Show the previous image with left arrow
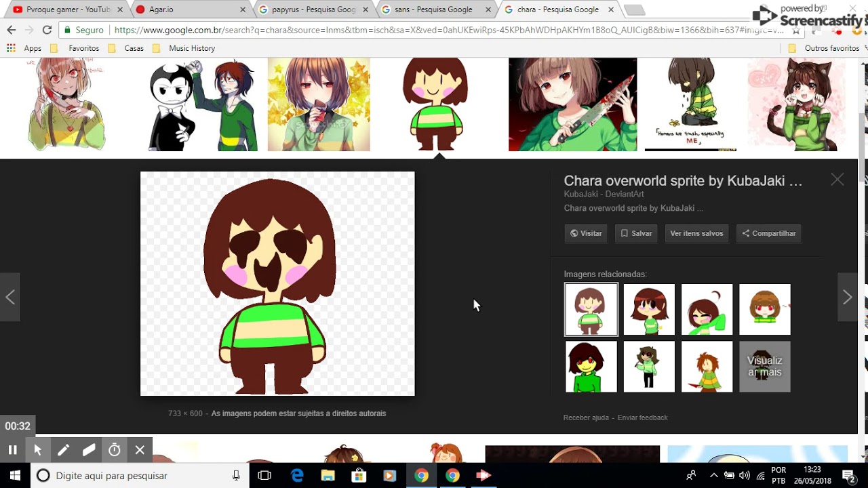Screen dimensions: 868x488 coord(10,297)
